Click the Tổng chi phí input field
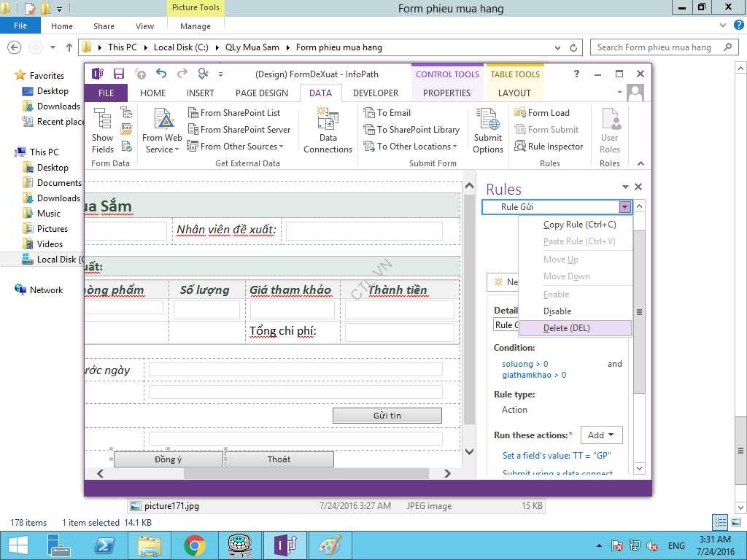 (x=399, y=332)
